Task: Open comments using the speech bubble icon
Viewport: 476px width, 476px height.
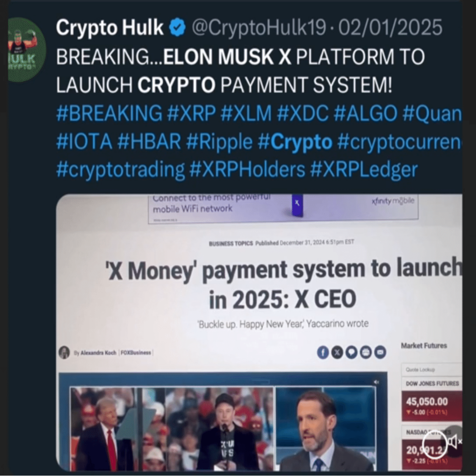Action: click(x=351, y=352)
